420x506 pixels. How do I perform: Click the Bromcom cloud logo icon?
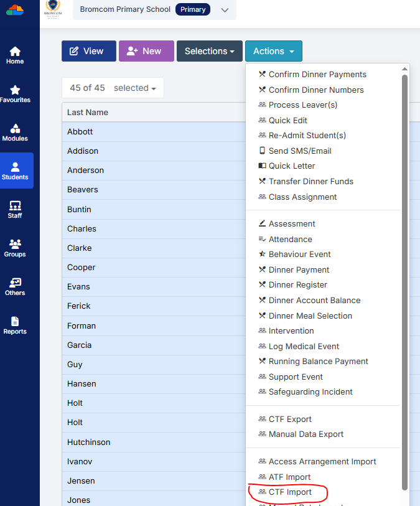coord(15,10)
